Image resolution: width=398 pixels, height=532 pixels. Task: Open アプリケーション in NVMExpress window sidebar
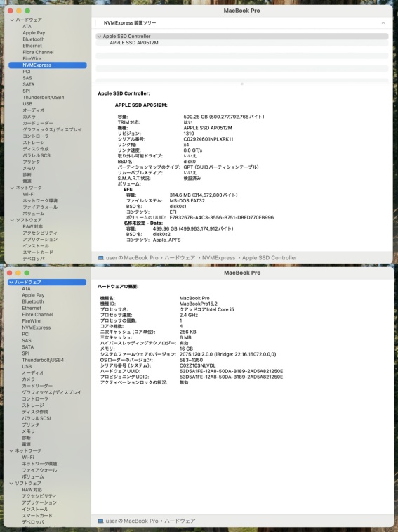pos(40,239)
